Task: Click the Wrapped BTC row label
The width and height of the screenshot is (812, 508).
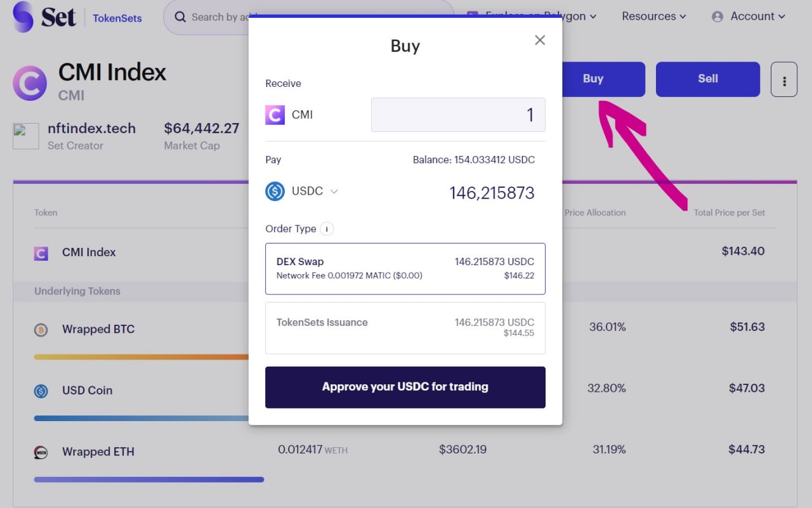Action: 98,329
